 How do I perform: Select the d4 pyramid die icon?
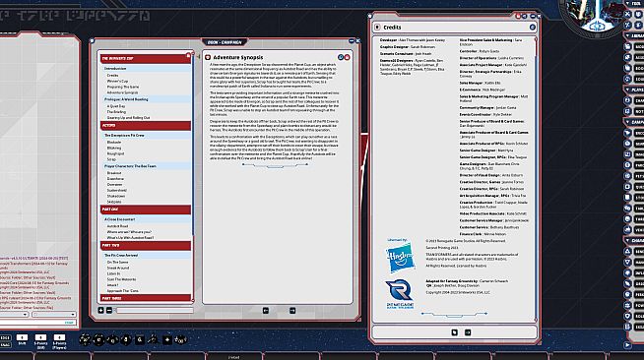click(x=153, y=339)
